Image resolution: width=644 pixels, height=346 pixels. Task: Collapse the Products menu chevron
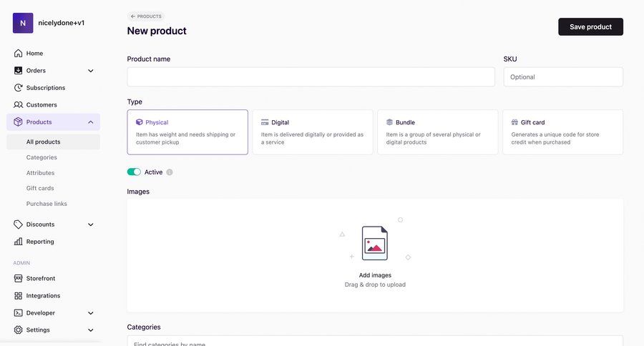(x=91, y=122)
